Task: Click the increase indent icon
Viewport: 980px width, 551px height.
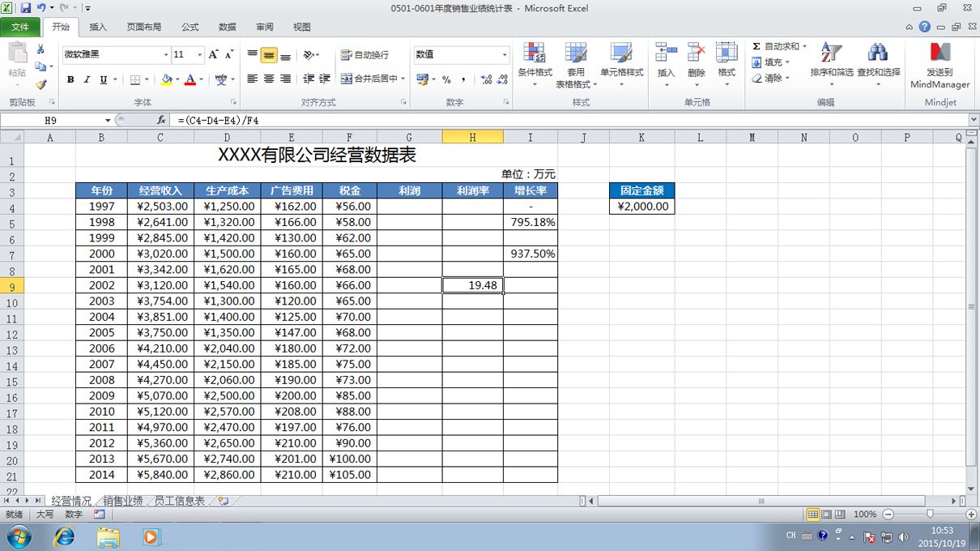Action: pyautogui.click(x=325, y=79)
